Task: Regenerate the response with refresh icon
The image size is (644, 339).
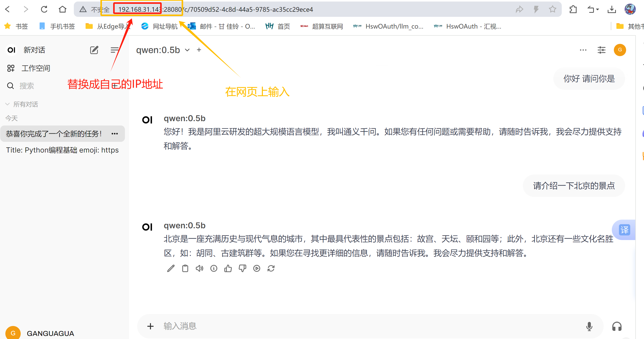Action: pyautogui.click(x=271, y=268)
